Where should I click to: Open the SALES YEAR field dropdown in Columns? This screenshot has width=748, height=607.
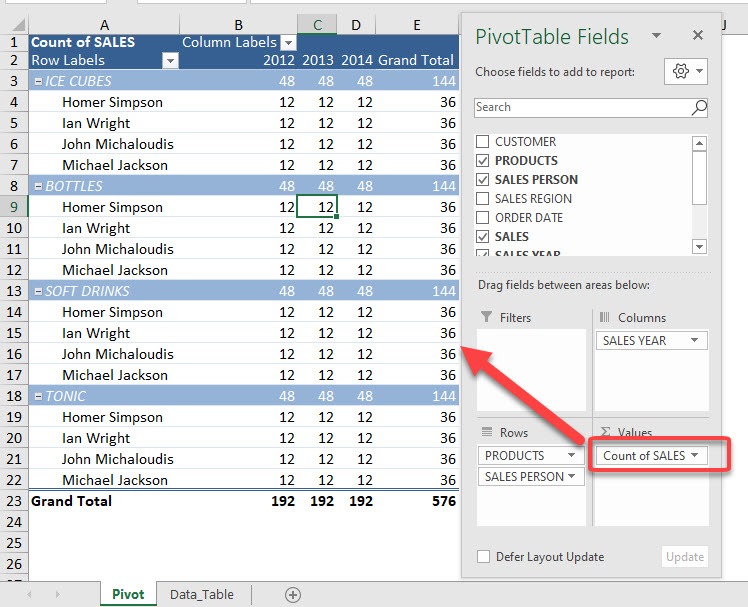(x=694, y=340)
